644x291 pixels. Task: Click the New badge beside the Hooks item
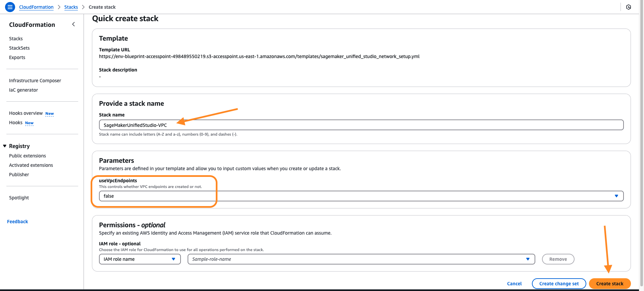[x=30, y=123]
